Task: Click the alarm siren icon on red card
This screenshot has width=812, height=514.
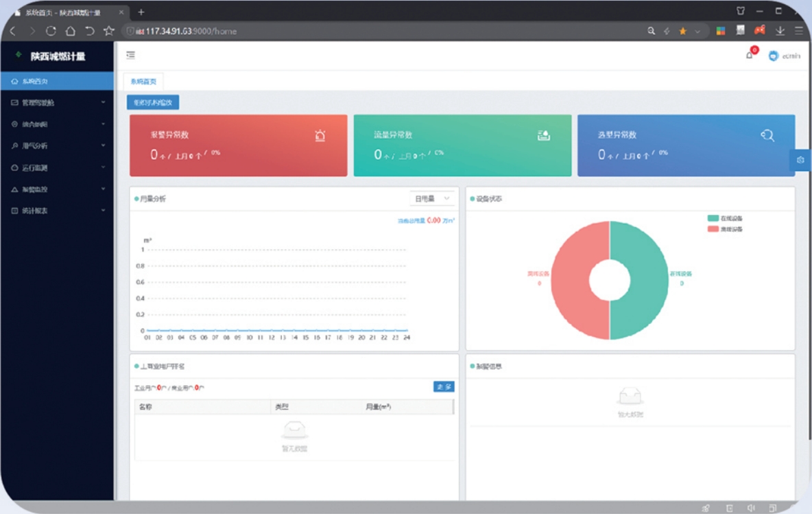Action: pyautogui.click(x=320, y=136)
